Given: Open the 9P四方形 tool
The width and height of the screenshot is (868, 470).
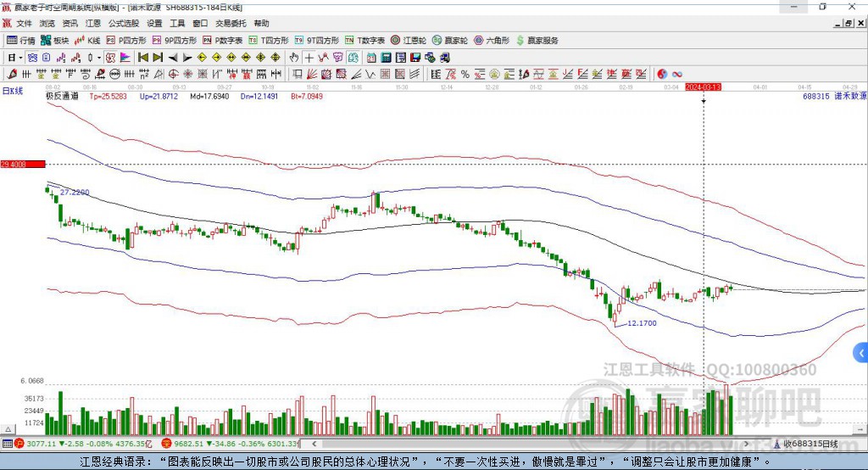Looking at the screenshot, I should [x=175, y=41].
